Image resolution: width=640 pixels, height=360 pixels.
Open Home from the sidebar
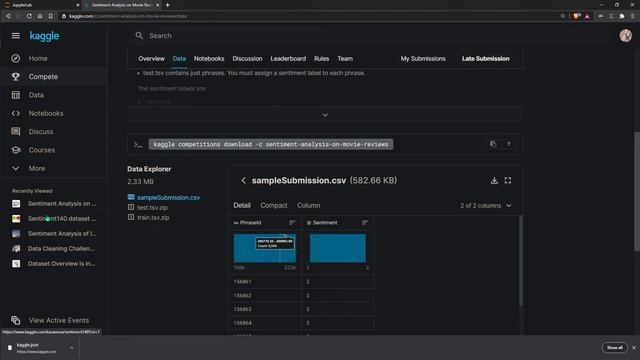pyautogui.click(x=38, y=58)
